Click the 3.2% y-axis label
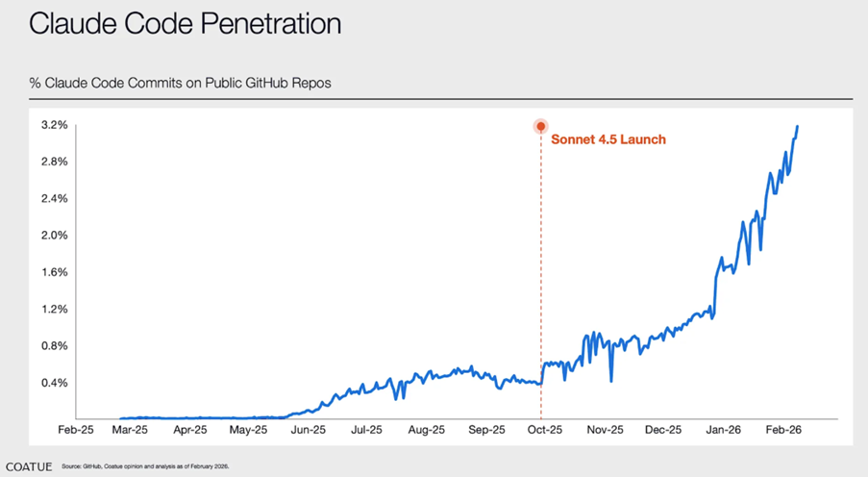 pos(54,125)
